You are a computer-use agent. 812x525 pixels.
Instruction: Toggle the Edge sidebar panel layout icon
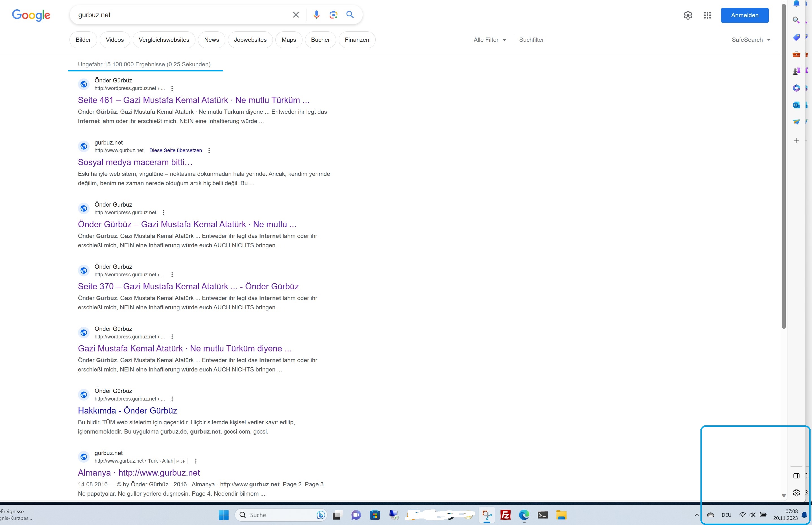[x=796, y=476]
